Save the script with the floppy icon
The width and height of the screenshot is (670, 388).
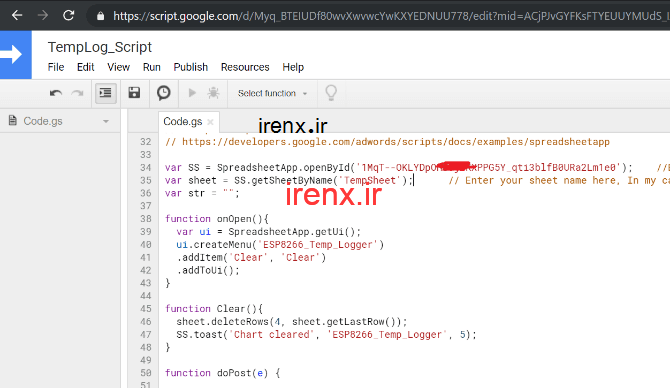[x=134, y=93]
